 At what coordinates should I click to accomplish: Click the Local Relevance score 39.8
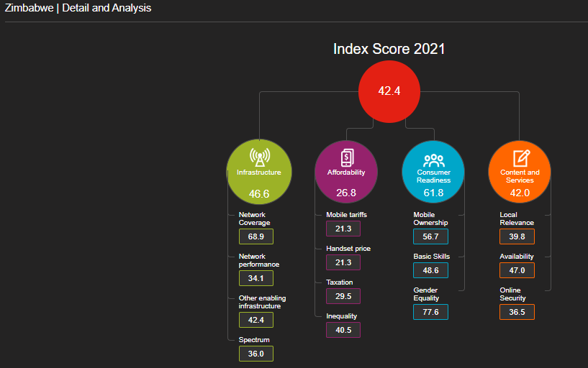coord(517,236)
